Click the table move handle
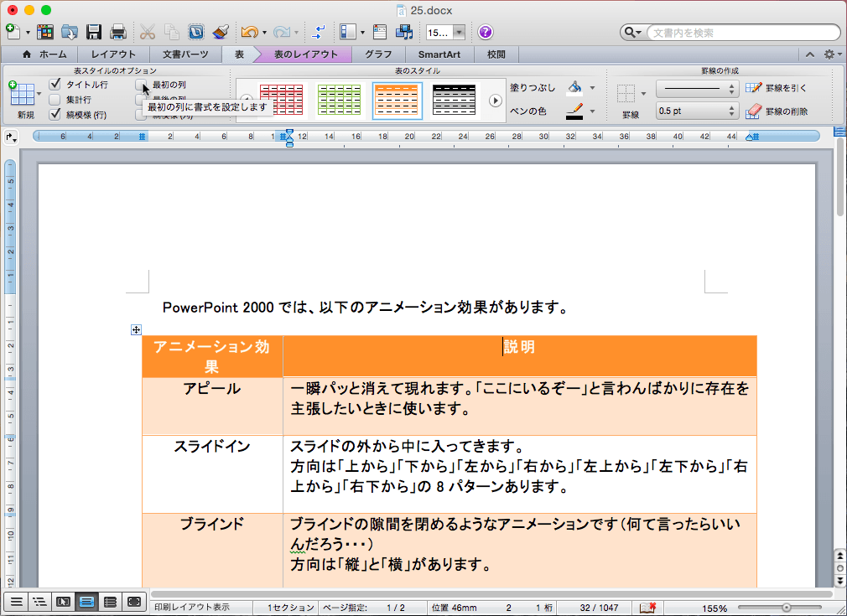This screenshot has width=847, height=616. pos(136,330)
